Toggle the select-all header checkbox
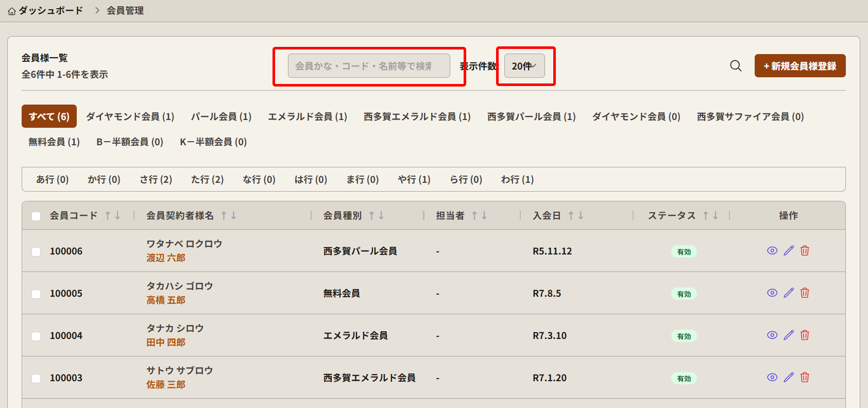Screen dimensions: 868x408 [36, 216]
